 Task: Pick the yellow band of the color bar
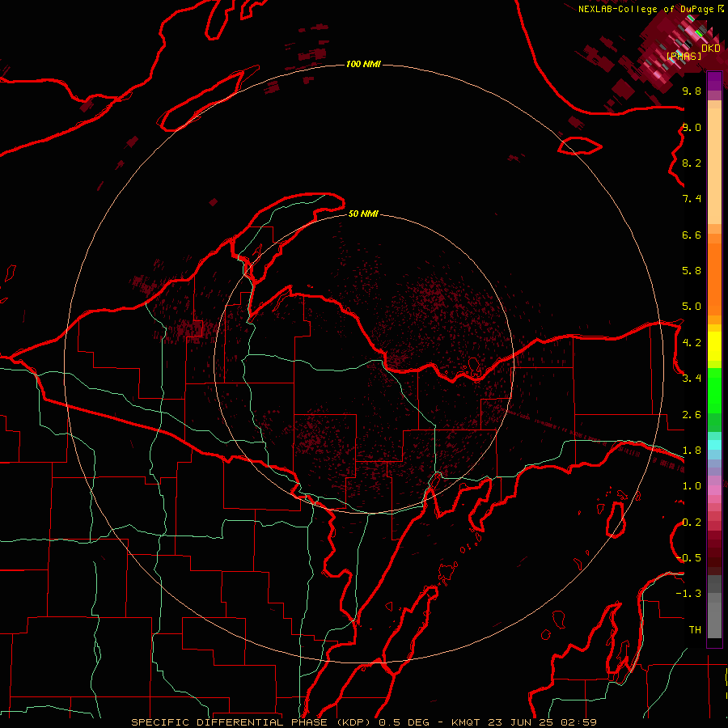click(714, 346)
